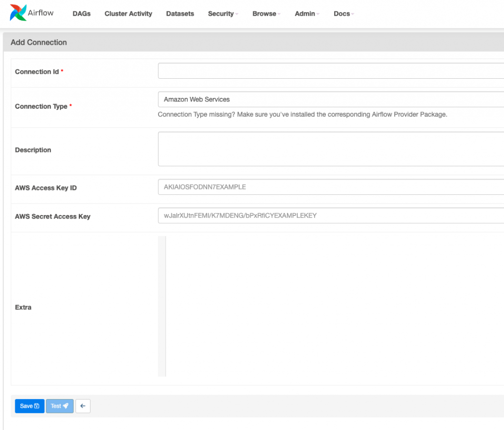The height and width of the screenshot is (430, 504).
Task: Click the AWS Secret Access Key label
Action: click(53, 216)
